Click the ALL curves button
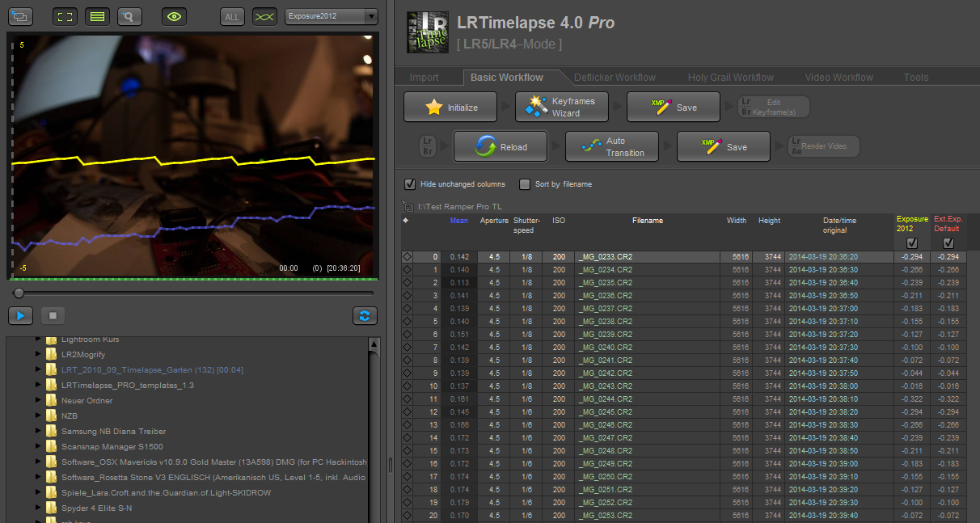980x523 pixels. (232, 16)
